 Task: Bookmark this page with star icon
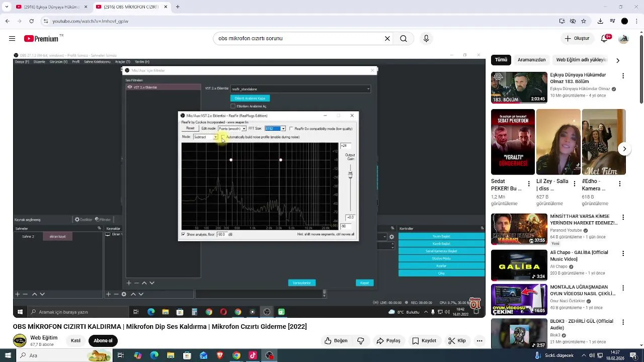click(584, 21)
